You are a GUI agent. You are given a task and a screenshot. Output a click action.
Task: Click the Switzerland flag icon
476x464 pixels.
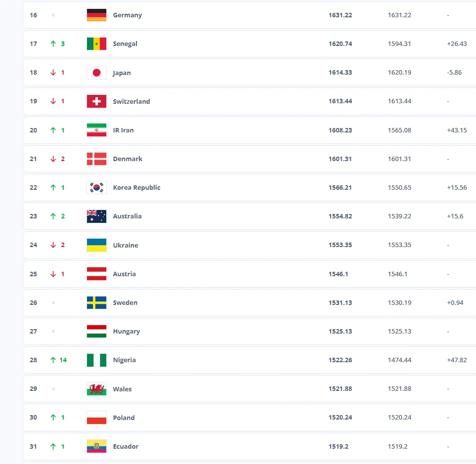coord(96,101)
